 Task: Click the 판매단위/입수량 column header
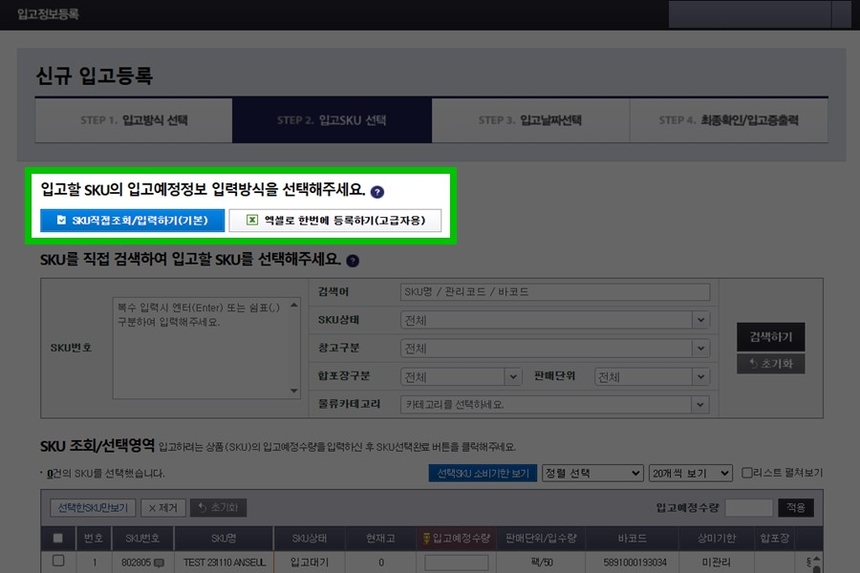(x=541, y=538)
